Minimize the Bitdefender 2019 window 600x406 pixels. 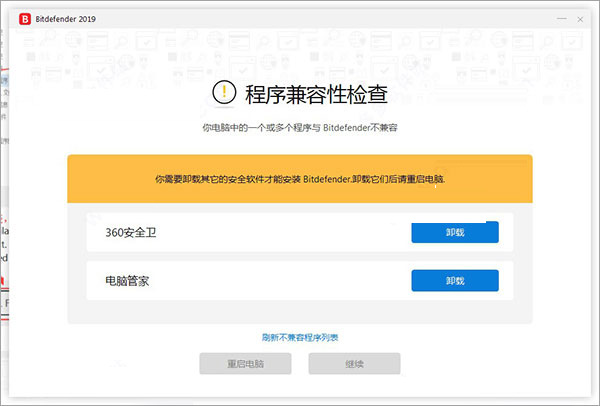point(561,19)
